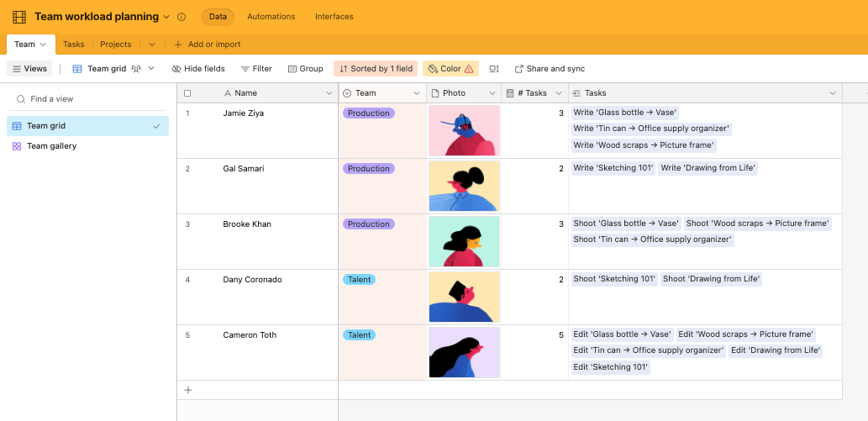
Task: Click in the Find a view search field
Action: [92, 99]
